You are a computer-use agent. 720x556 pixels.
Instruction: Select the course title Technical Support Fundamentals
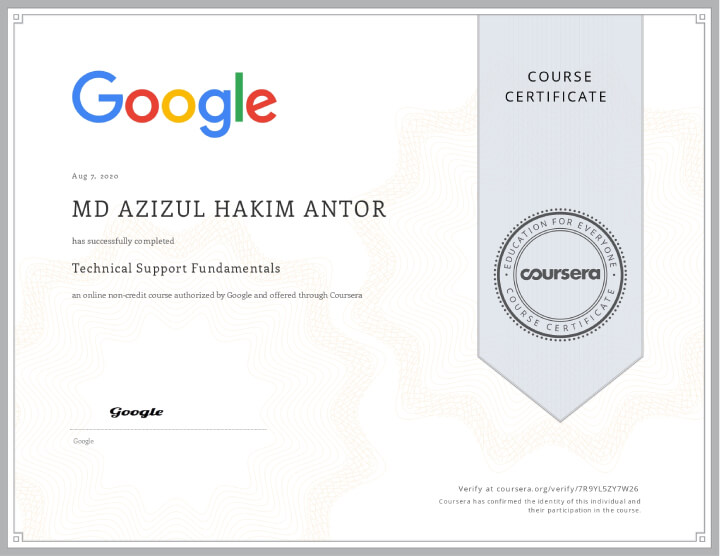(x=176, y=268)
